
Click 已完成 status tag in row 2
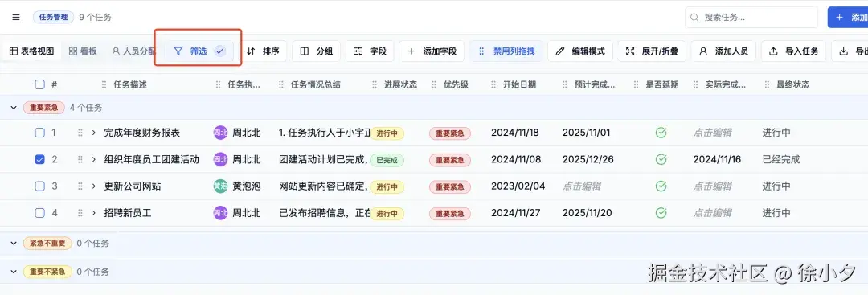pyautogui.click(x=387, y=160)
